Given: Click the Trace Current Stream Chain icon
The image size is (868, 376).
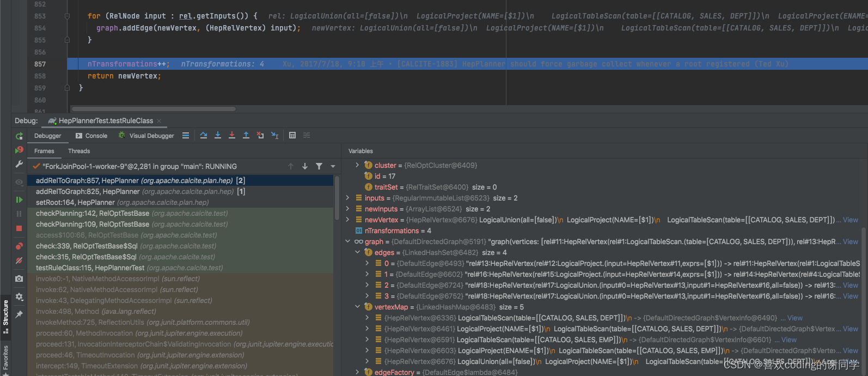Looking at the screenshot, I should pos(307,135).
